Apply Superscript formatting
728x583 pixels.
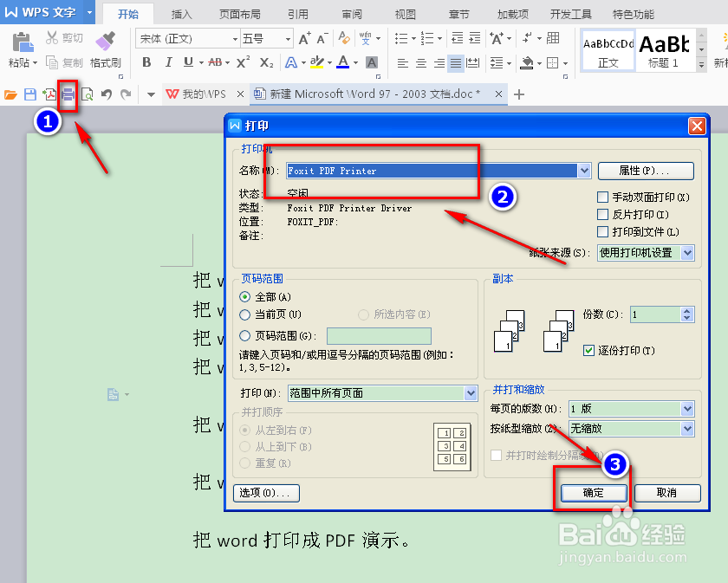(x=243, y=62)
